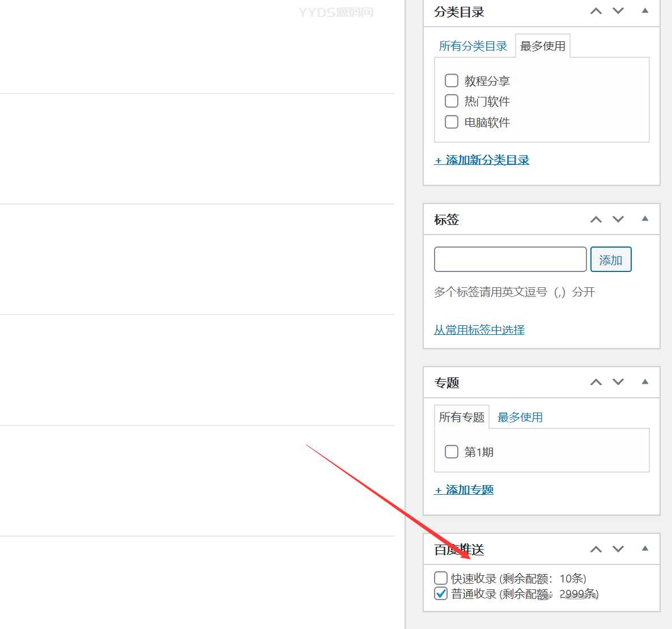Switch to 最多使用 tab in 专题
The height and width of the screenshot is (629, 672).
tap(520, 418)
